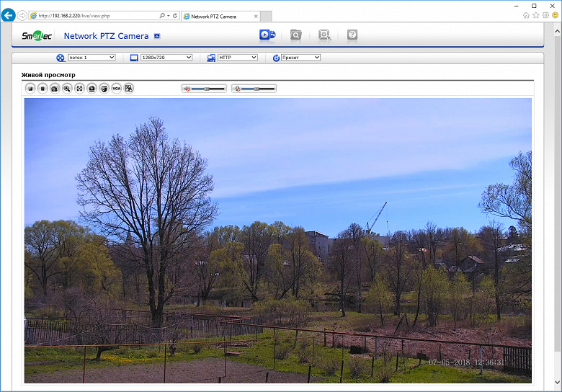Stop the live video stream
The height and width of the screenshot is (392, 562).
click(30, 89)
